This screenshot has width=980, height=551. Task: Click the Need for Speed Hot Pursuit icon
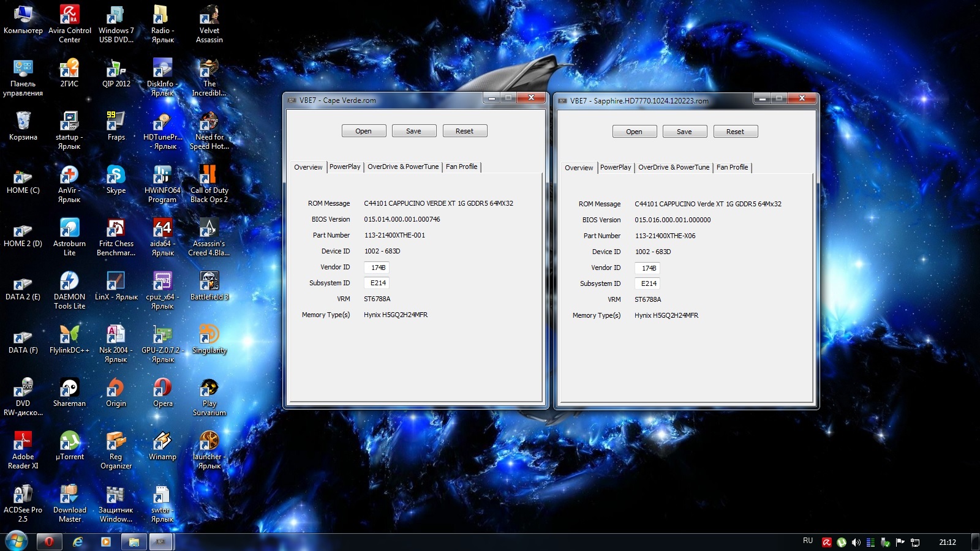209,130
